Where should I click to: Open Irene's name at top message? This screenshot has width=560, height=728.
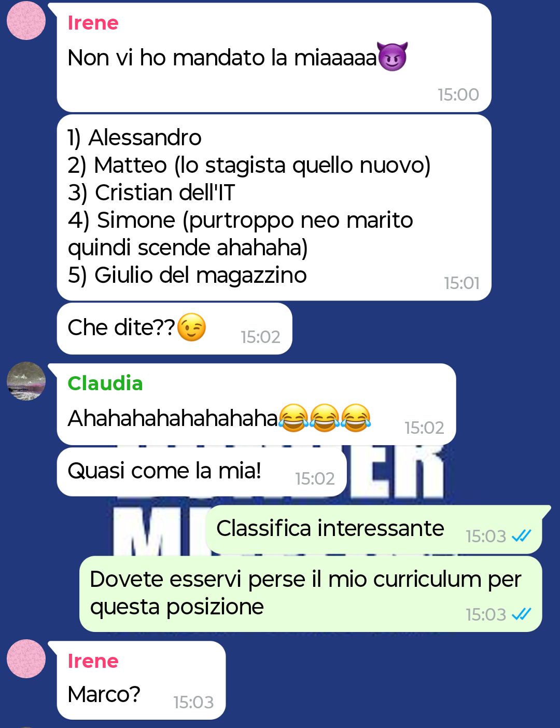coord(93,23)
